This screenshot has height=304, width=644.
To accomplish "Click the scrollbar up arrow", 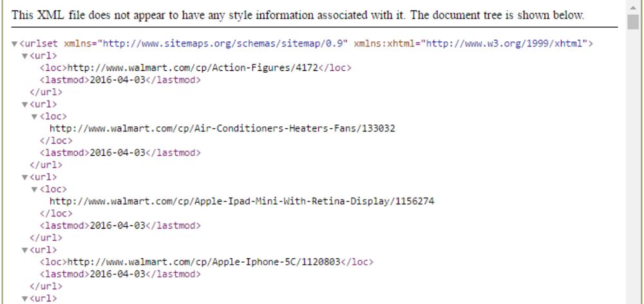I will point(633,7).
